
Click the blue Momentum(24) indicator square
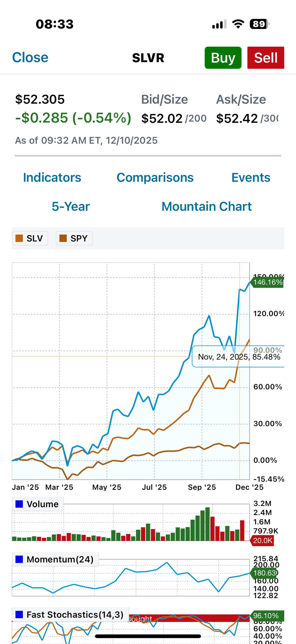tap(19, 559)
